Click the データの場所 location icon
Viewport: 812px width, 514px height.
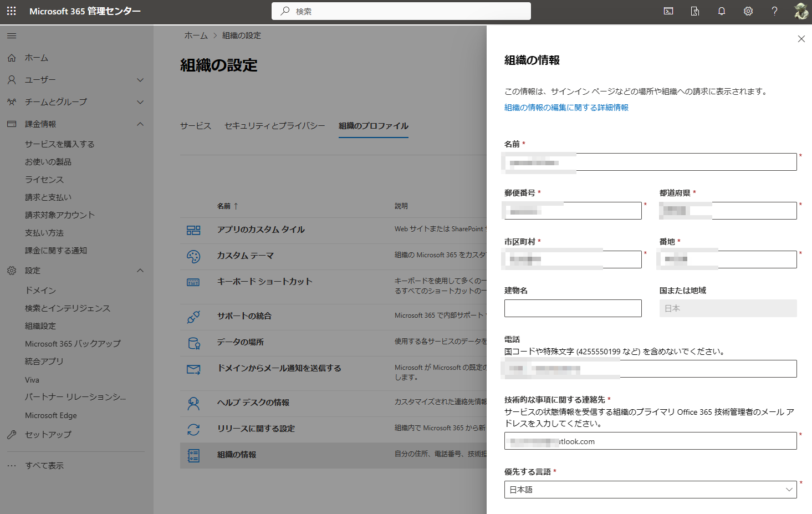[195, 342]
